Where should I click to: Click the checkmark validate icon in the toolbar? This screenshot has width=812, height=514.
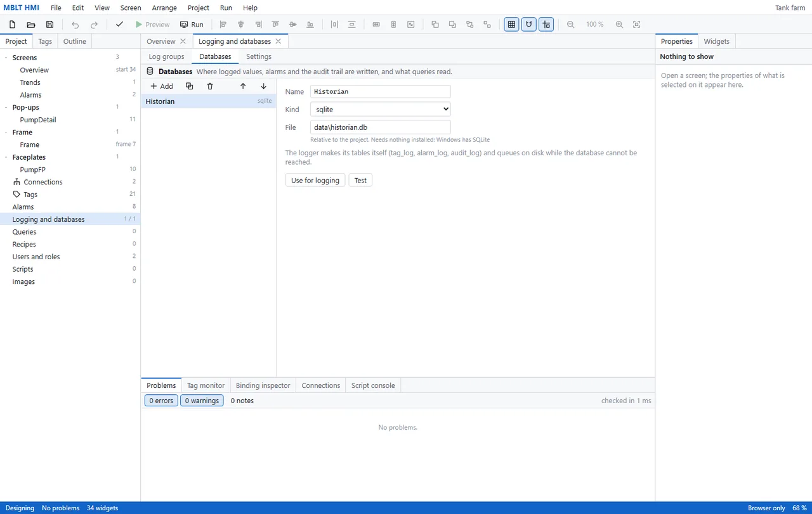pos(119,25)
